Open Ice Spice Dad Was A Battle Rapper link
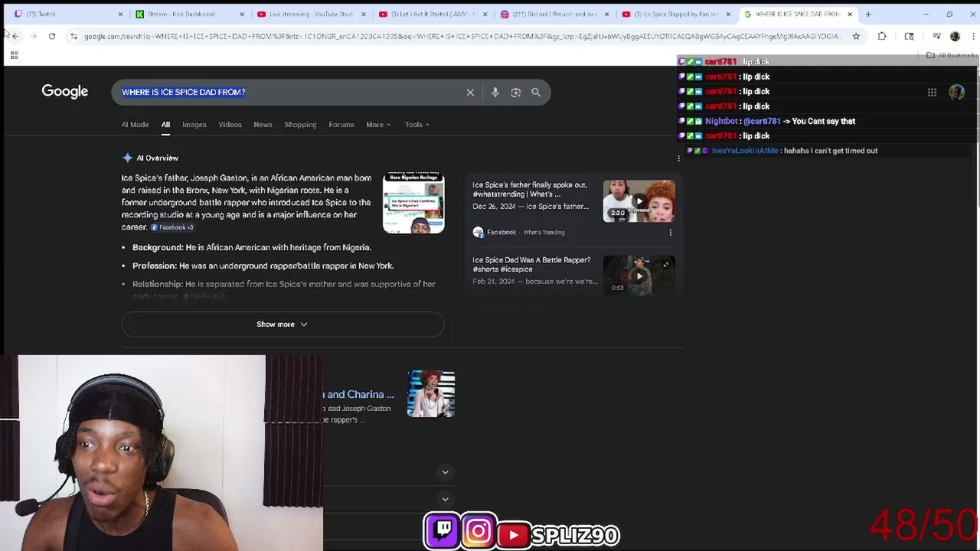Viewport: 980px width, 551px height. coord(531,264)
